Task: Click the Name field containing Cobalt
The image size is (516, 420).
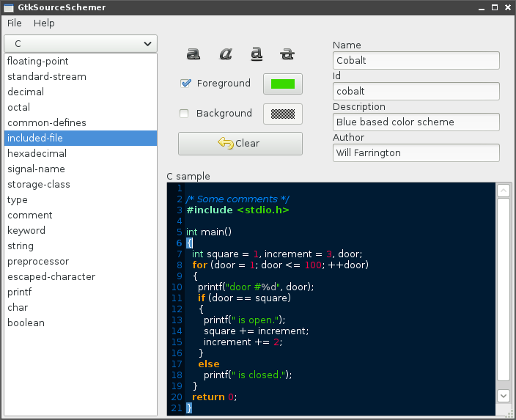Action: pos(416,60)
